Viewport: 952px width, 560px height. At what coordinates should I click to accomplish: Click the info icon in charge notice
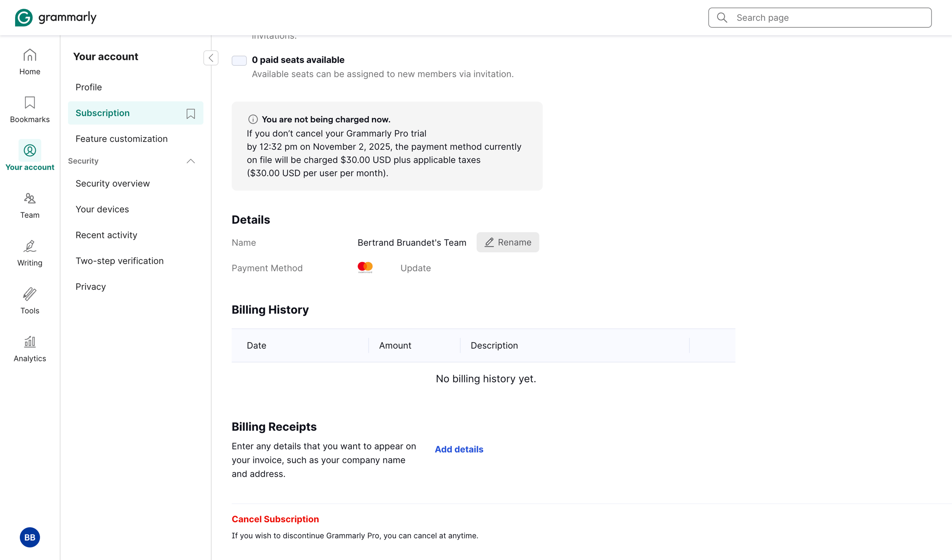pos(253,119)
